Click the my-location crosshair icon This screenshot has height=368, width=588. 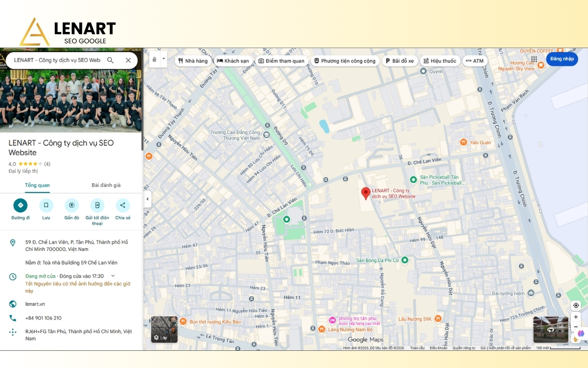click(x=576, y=305)
